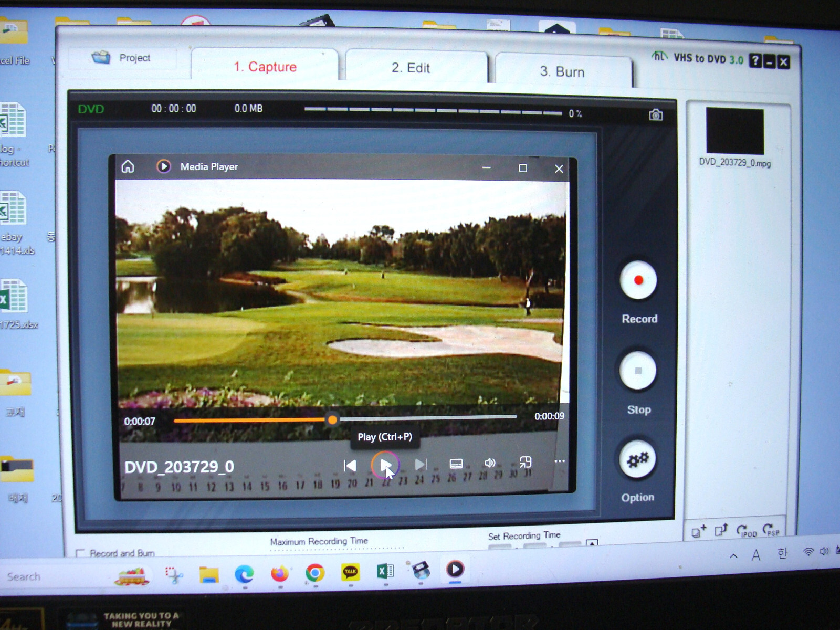
Task: Click the Set Recording Time stepper arrow
Action: [592, 543]
